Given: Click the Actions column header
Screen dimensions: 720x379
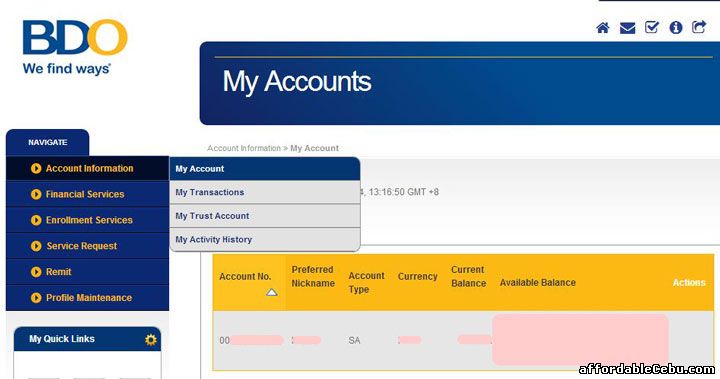Looking at the screenshot, I should point(689,283).
